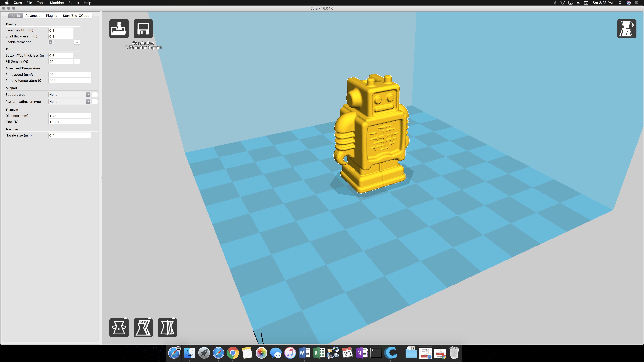Click the '1.25 meter 4 gram' text
Image resolution: width=644 pixels, height=362 pixels.
[x=143, y=48]
